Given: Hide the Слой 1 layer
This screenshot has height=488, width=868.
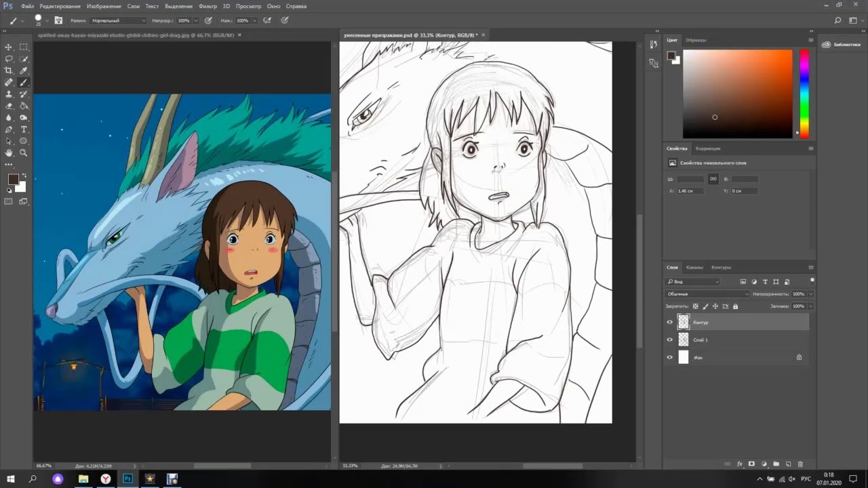Looking at the screenshot, I should tap(670, 340).
